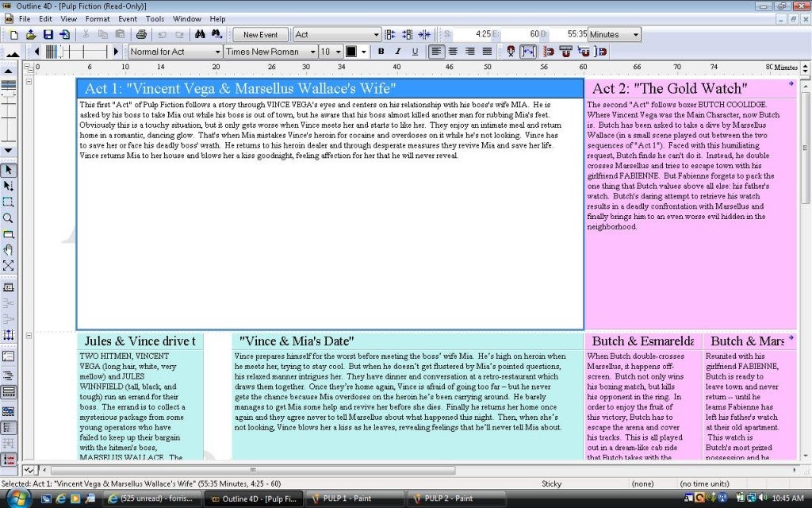
Task: Set text alignment to center
Action: [453, 52]
